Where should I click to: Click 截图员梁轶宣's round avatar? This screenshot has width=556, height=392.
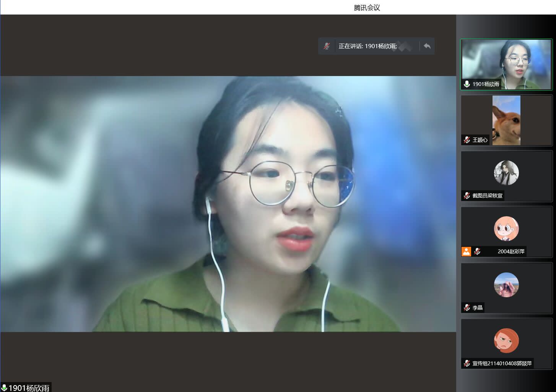[506, 173]
